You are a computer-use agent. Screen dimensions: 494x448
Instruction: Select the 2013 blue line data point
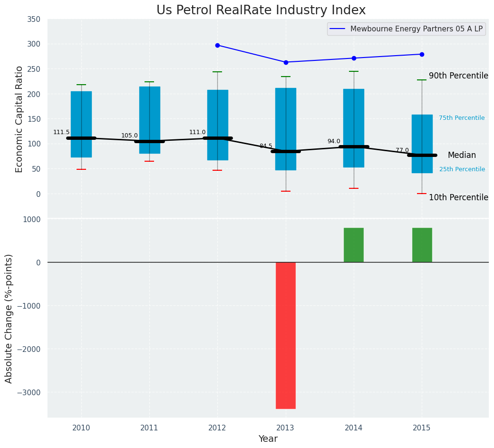[x=286, y=62]
